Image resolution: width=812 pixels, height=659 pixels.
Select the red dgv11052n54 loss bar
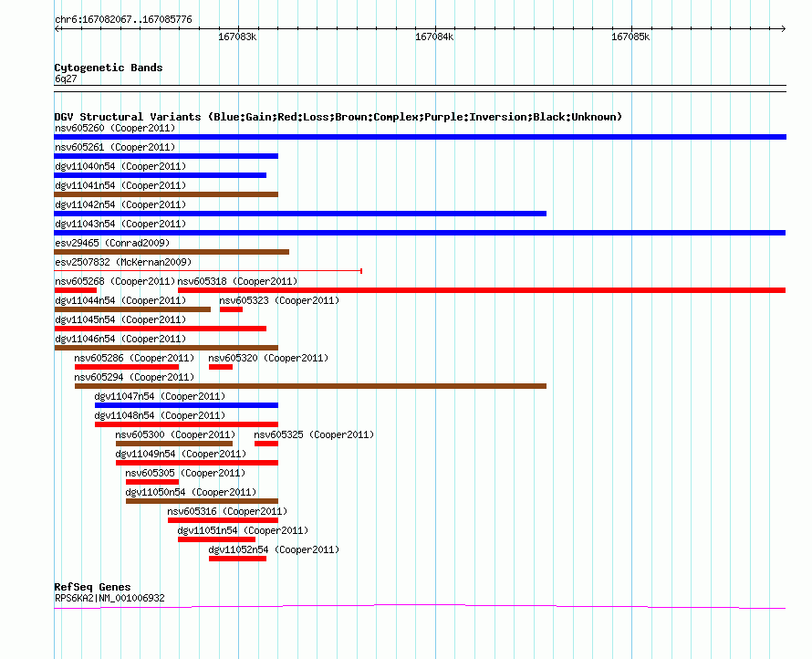238,559
